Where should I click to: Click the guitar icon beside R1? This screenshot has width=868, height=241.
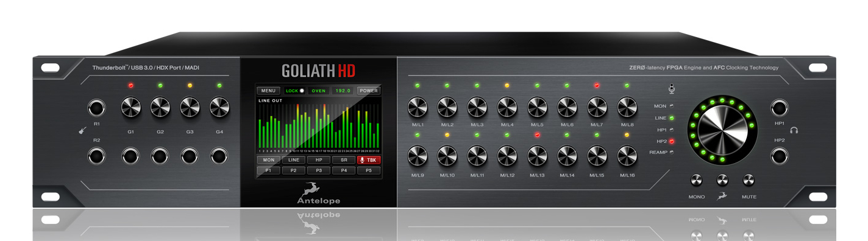tap(82, 131)
